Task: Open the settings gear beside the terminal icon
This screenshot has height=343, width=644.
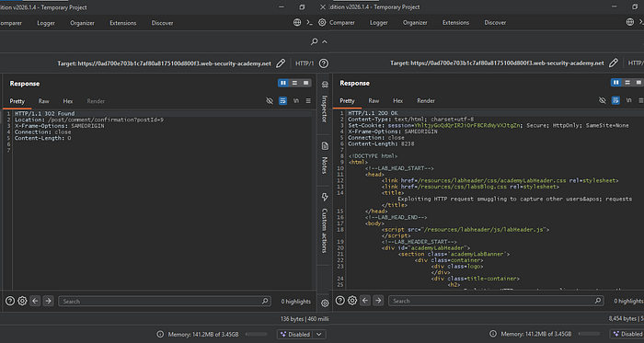Action: click(x=322, y=23)
